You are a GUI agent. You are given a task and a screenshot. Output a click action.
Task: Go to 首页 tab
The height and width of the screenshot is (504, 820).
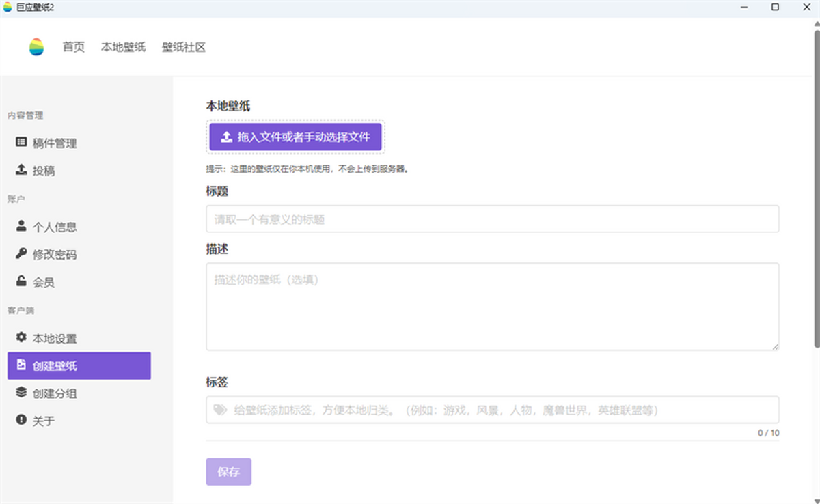(74, 47)
